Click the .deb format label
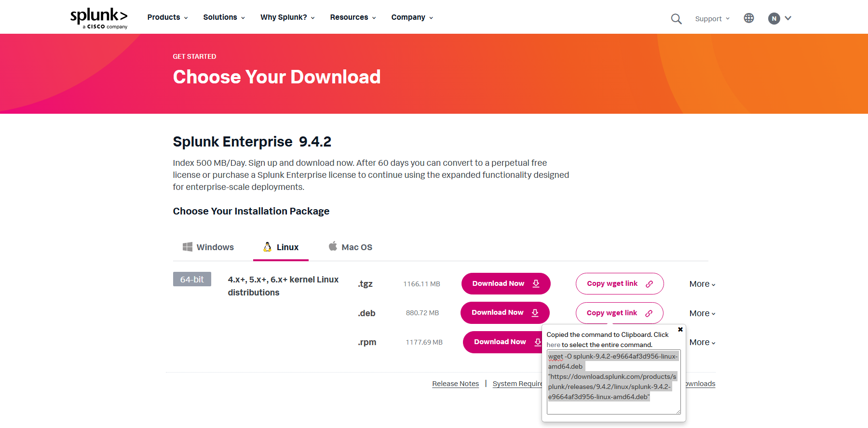 coord(366,313)
